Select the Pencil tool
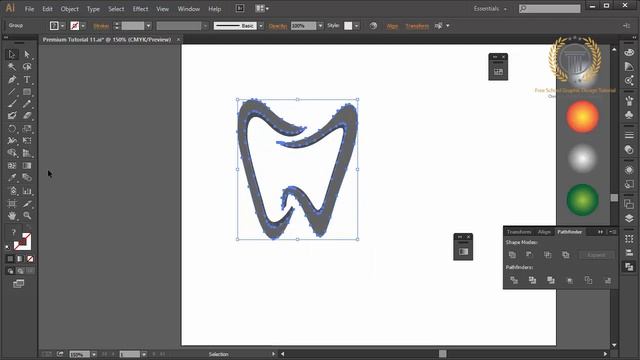This screenshot has height=360, width=640. [x=27, y=104]
